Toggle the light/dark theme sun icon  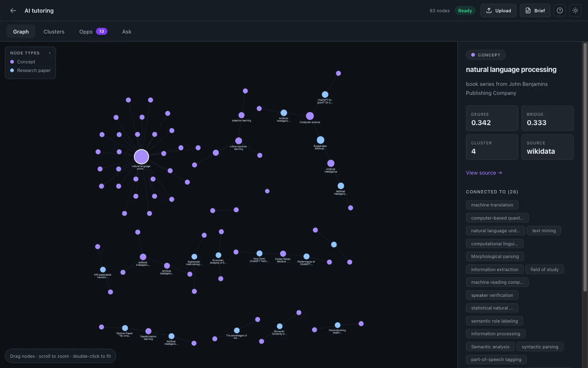(x=575, y=11)
